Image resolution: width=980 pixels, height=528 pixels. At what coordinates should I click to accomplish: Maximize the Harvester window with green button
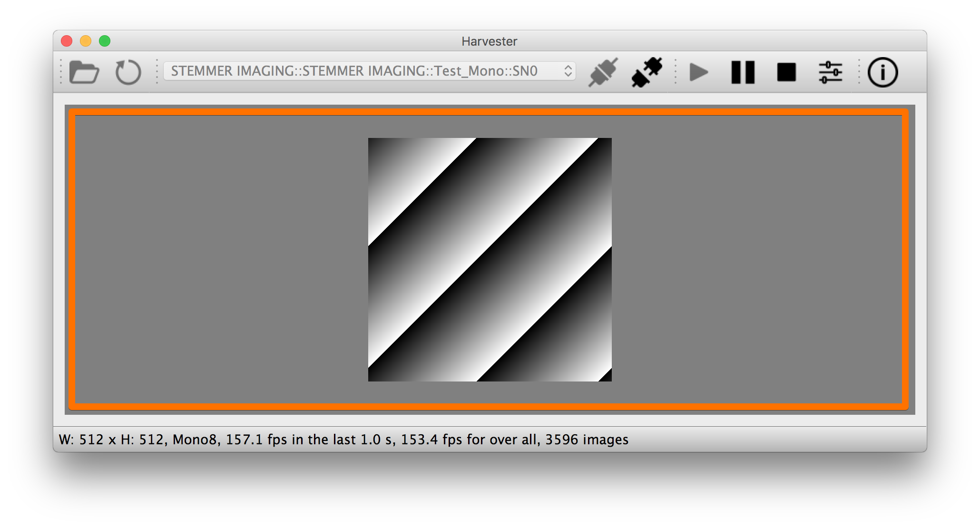click(105, 41)
